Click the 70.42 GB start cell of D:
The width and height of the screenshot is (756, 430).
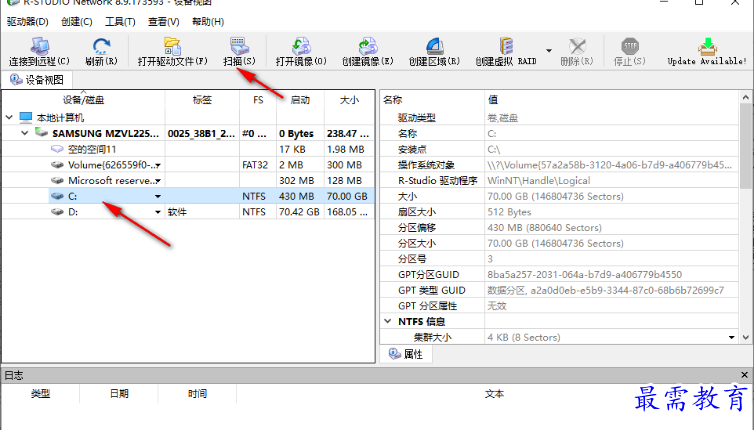pyautogui.click(x=299, y=212)
